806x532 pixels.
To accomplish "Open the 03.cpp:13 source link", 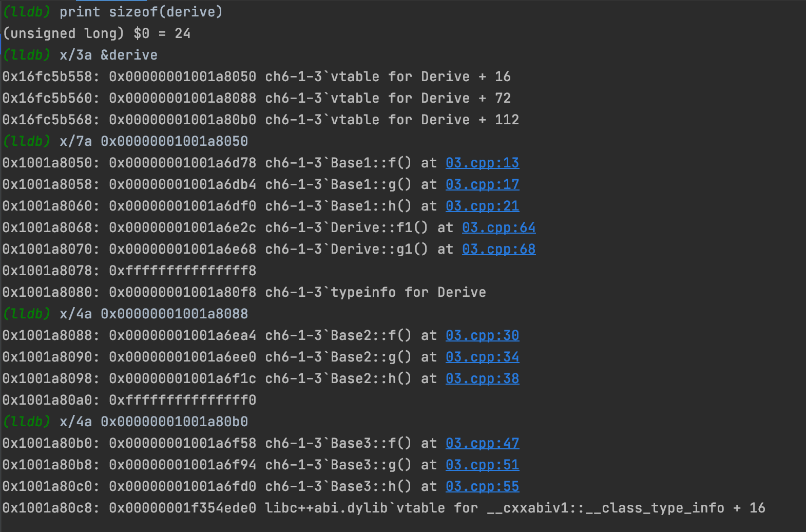I will [x=482, y=163].
